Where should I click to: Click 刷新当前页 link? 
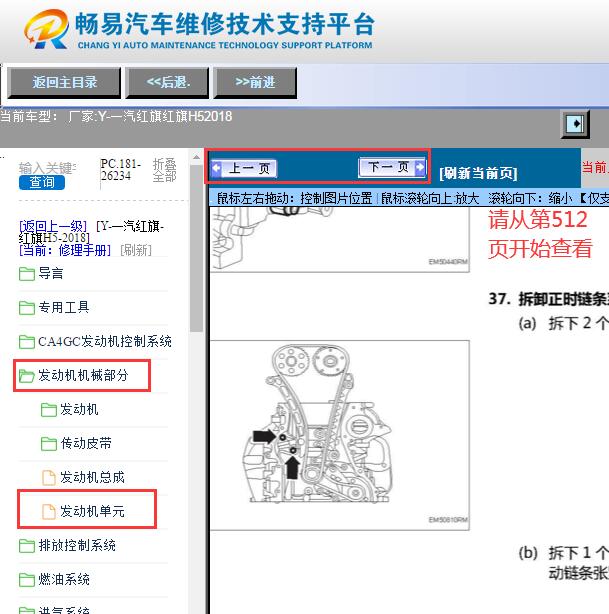tap(478, 173)
